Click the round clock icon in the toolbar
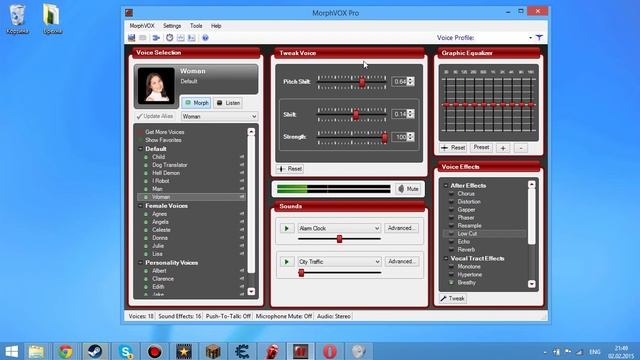The image size is (640, 360). point(169,38)
